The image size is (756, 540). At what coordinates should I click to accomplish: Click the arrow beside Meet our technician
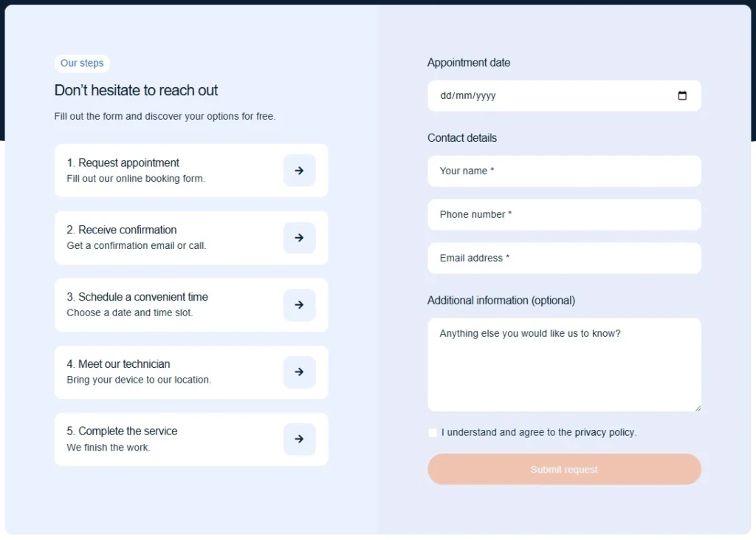click(x=299, y=372)
